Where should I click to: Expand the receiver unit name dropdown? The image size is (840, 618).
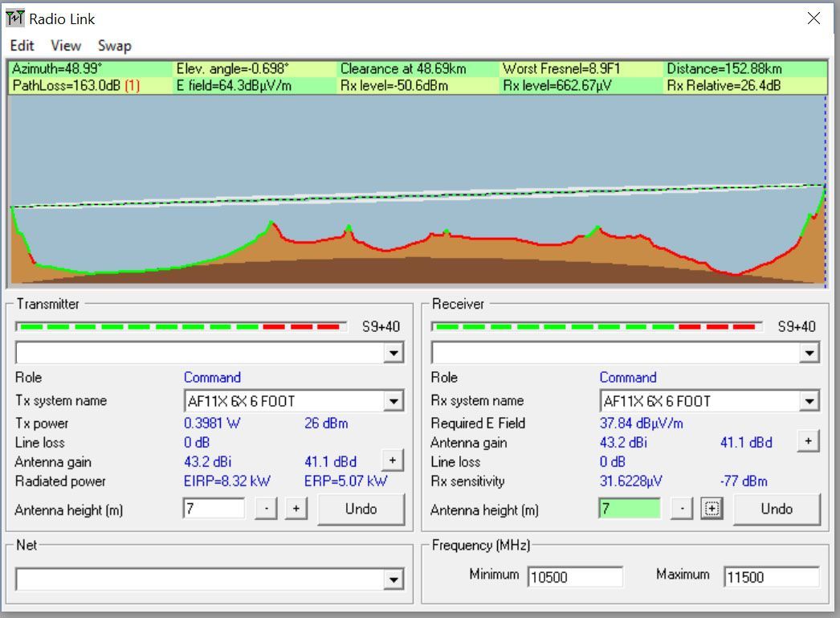[x=809, y=354]
